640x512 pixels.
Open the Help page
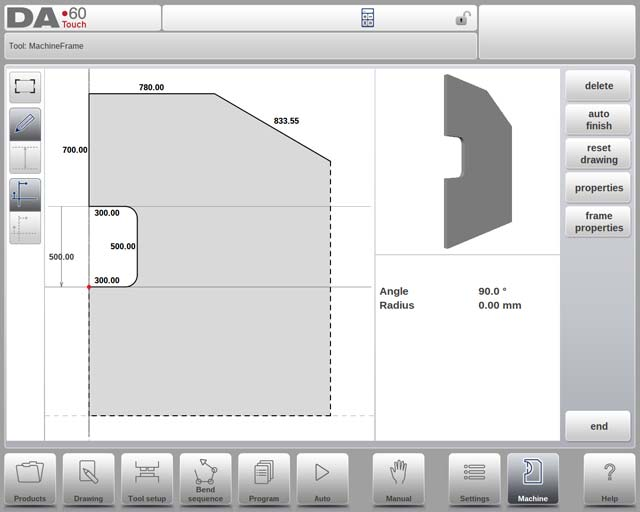(x=609, y=479)
